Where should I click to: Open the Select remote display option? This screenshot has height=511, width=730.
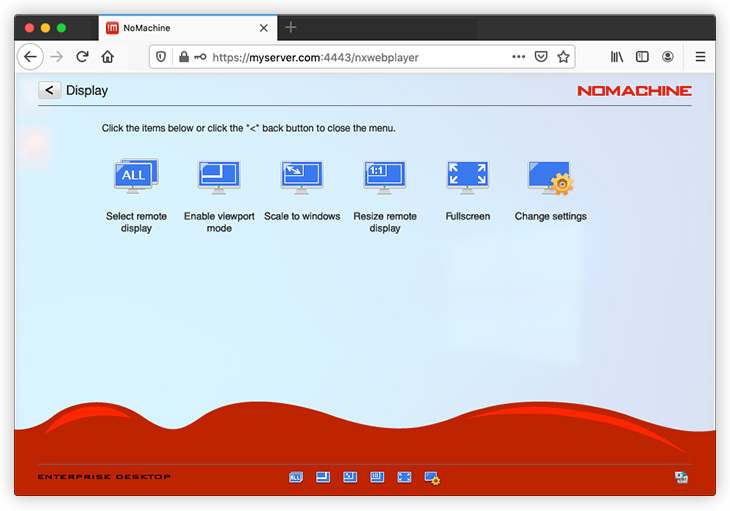click(135, 178)
